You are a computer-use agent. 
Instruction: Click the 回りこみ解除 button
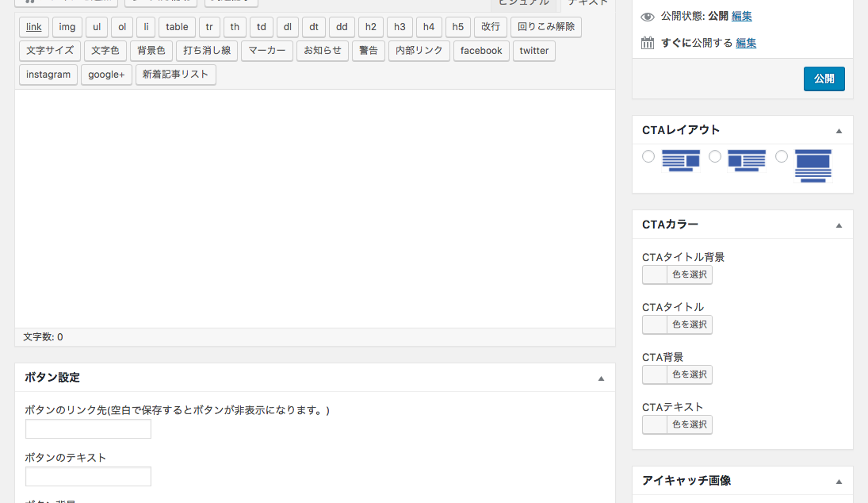pos(546,27)
